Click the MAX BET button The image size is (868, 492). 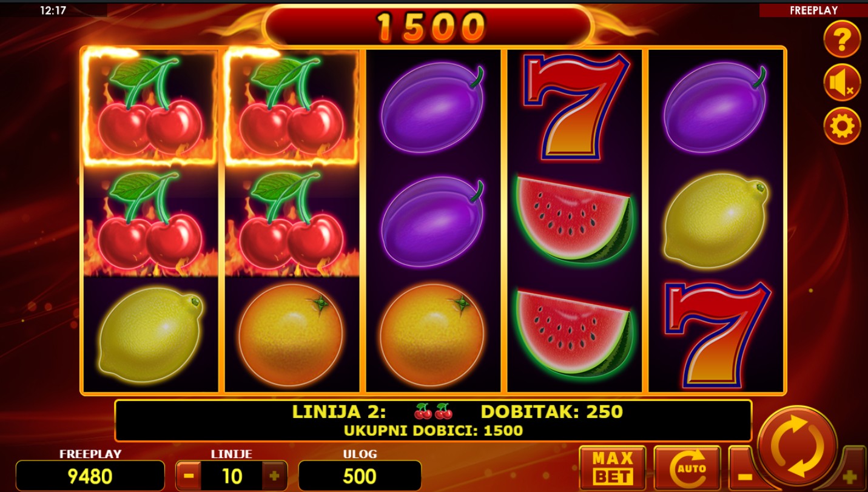point(613,468)
